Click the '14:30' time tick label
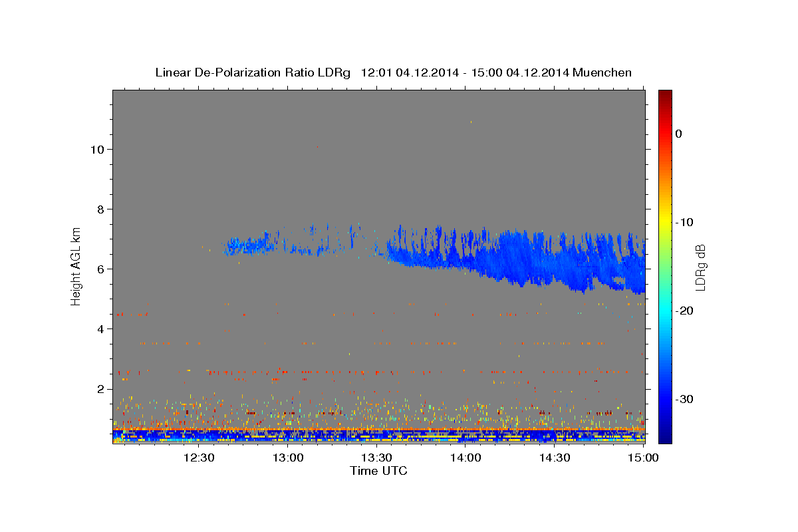 click(555, 458)
